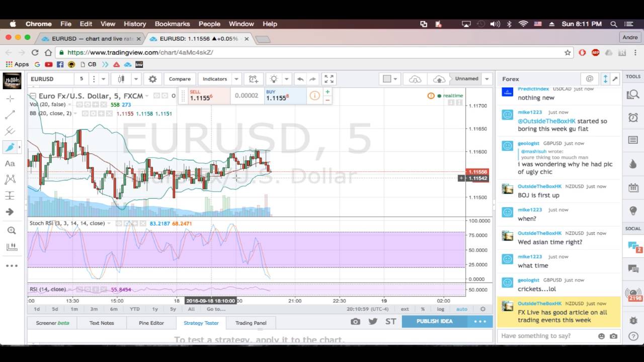Select the text annotation tool
The height and width of the screenshot is (362, 644).
coord(10,163)
